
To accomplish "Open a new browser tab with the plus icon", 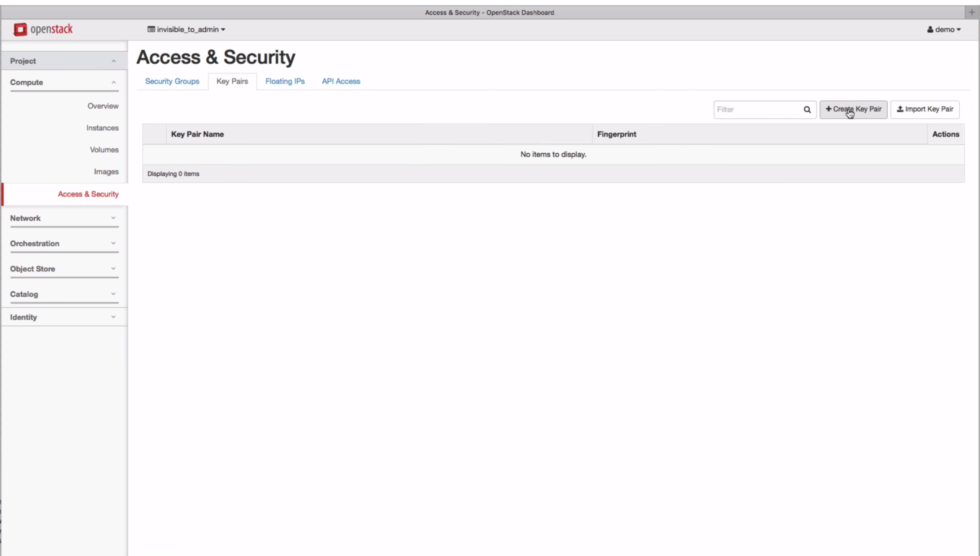I will [972, 12].
